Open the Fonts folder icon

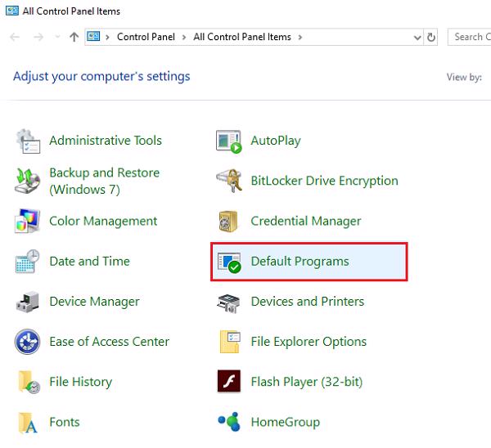[28, 423]
